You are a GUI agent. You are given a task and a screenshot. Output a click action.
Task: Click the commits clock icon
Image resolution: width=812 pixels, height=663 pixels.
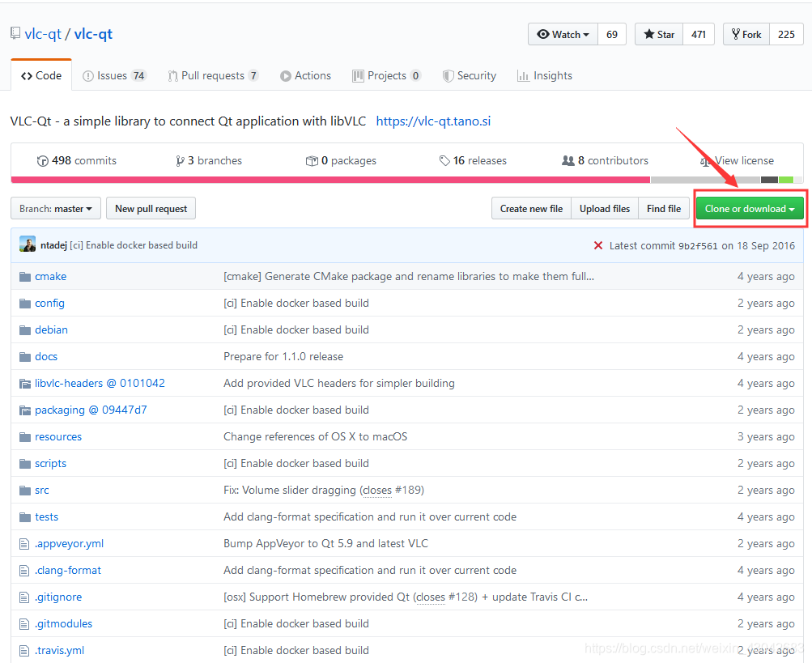click(42, 160)
